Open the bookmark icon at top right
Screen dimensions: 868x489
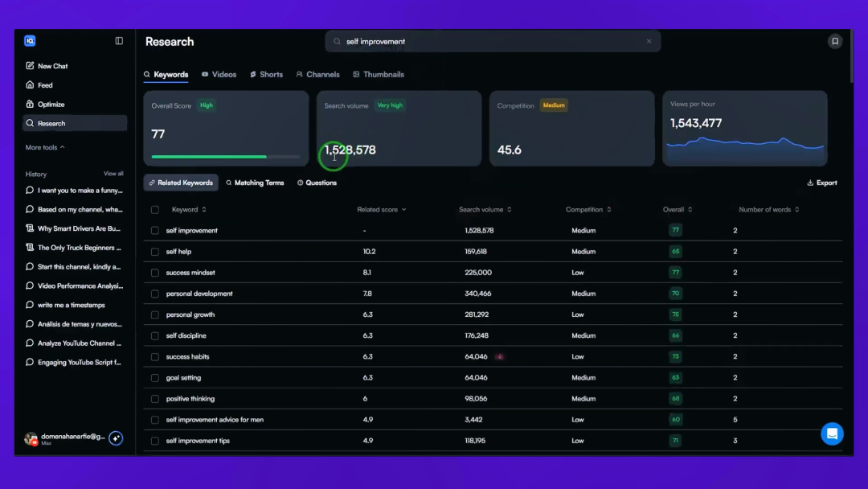tap(835, 41)
